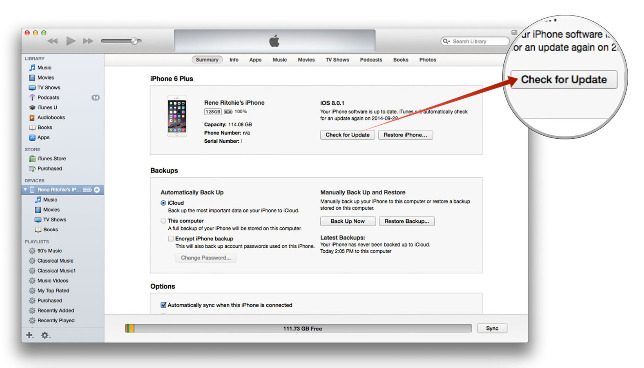Screen dimensions: 644x368
Task: Click the Serial Number label
Action: (222, 141)
